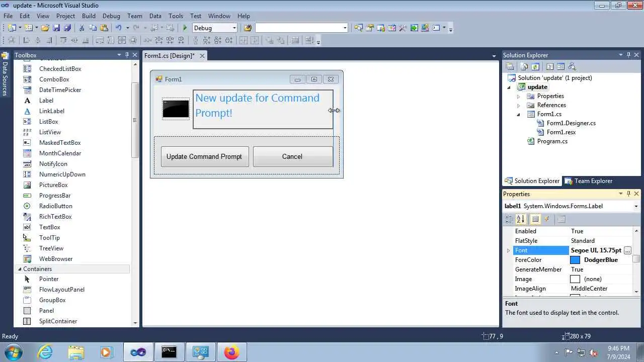The width and height of the screenshot is (644, 362).
Task: Click the Properties grid scrollbar thumb
Action: (x=636, y=258)
